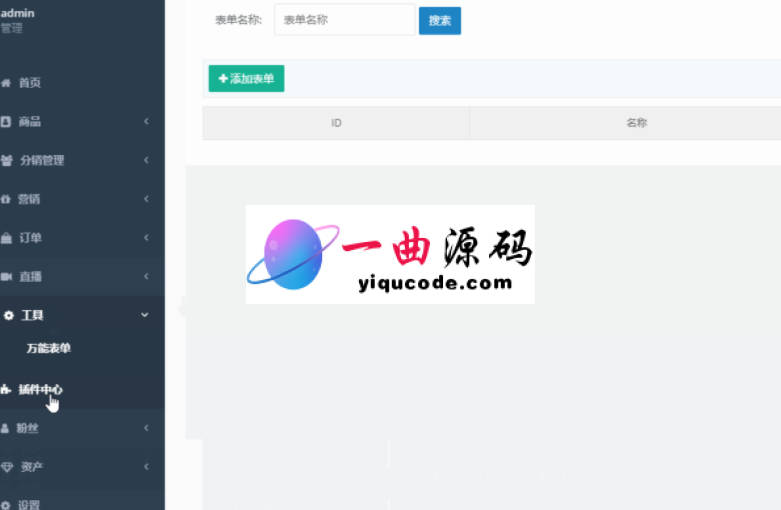The height and width of the screenshot is (510, 781).
Task: Click the 粉丝 menu label
Action: [x=27, y=428]
